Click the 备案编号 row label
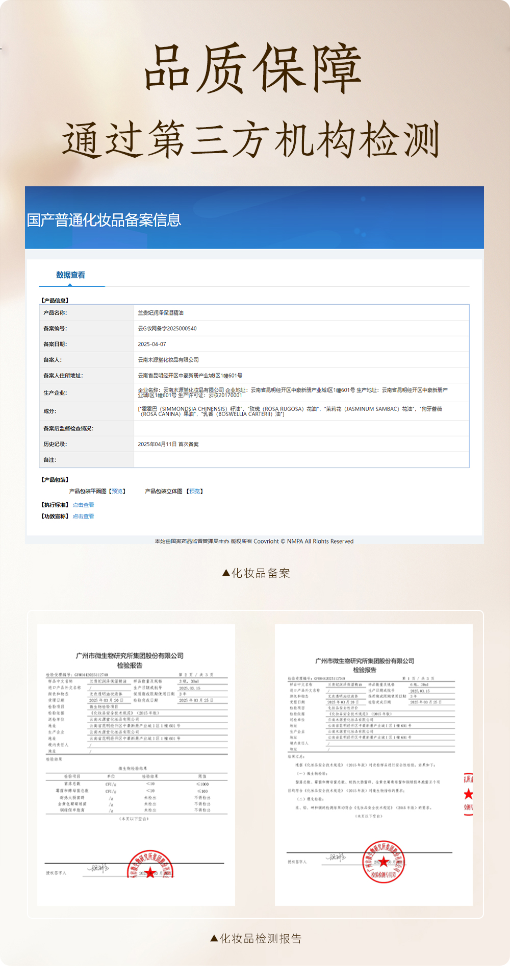 pos(55,329)
